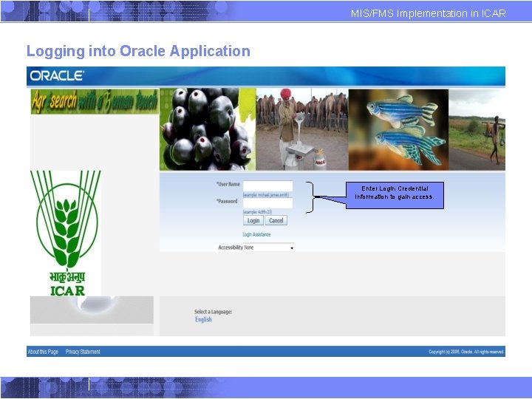Click the Cancel button
The height and width of the screenshot is (399, 532).
[276, 220]
